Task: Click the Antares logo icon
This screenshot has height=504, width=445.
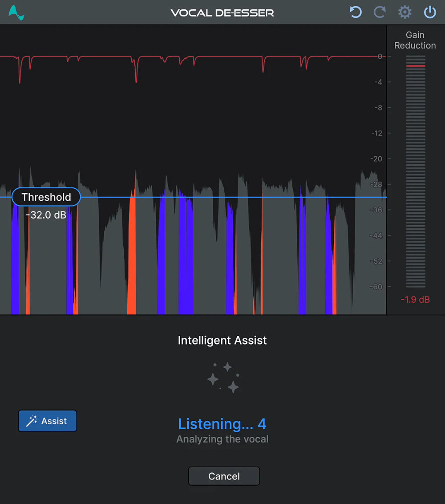Action: tap(15, 12)
